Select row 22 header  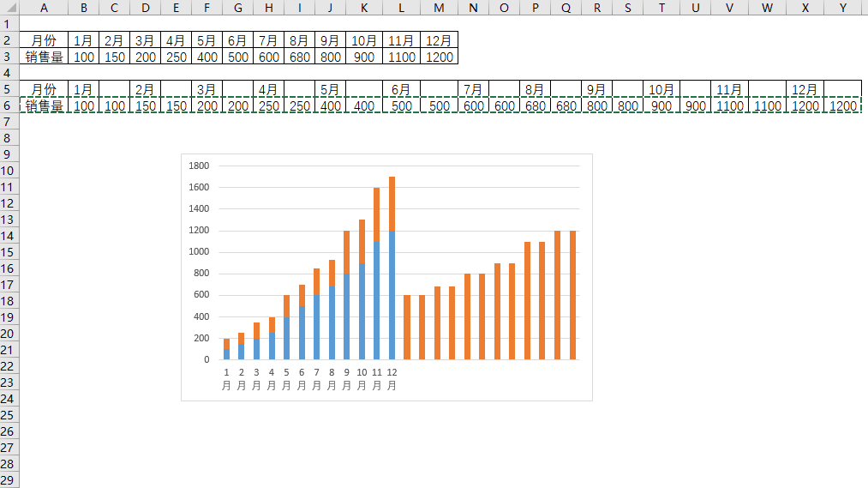click(x=9, y=366)
